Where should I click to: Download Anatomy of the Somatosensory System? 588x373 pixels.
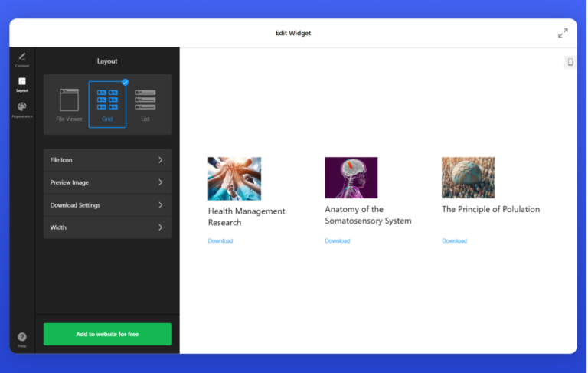click(x=337, y=241)
